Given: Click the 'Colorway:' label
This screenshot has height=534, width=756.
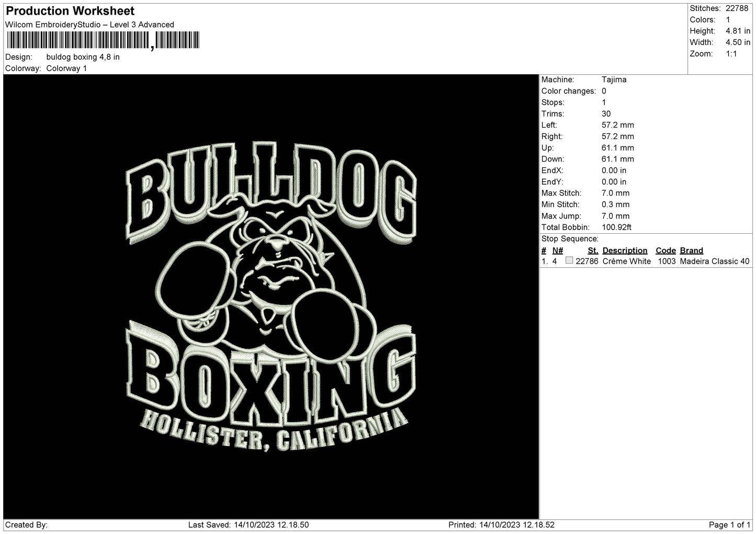Looking at the screenshot, I should 23,69.
